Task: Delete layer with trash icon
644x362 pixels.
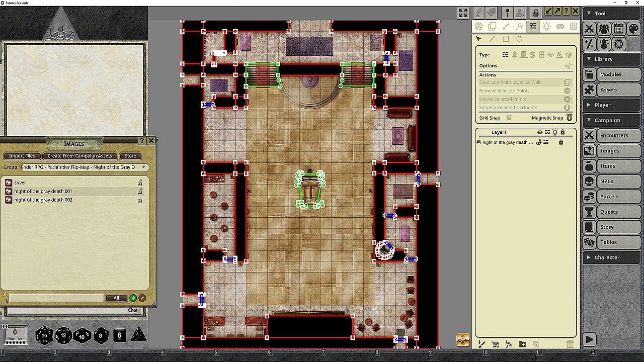Action: click(570, 344)
